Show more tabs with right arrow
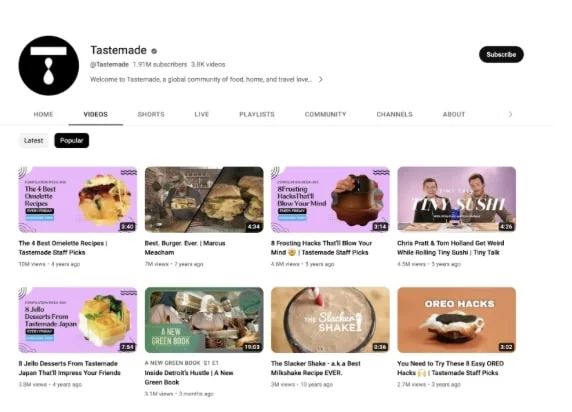This screenshot has width=572, height=412. tap(510, 114)
